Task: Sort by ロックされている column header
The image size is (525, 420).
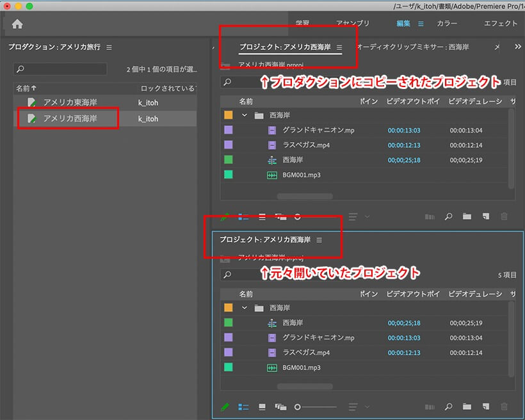Action: click(167, 88)
